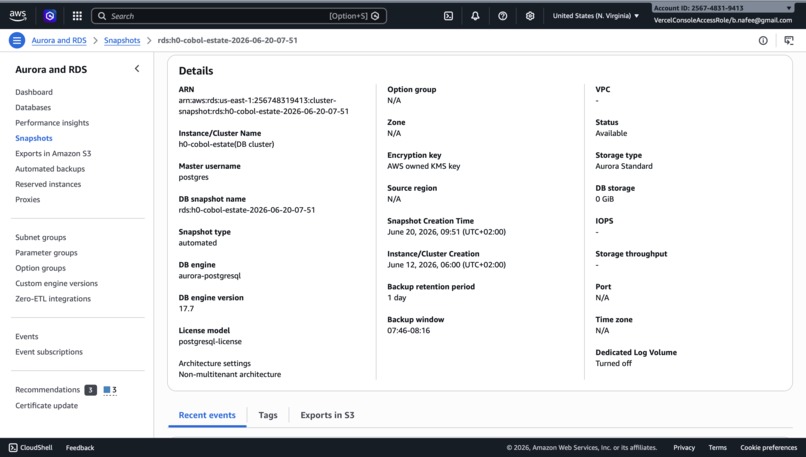The height and width of the screenshot is (457, 806).
Task: Open Exports in Amazon S3
Action: (53, 154)
